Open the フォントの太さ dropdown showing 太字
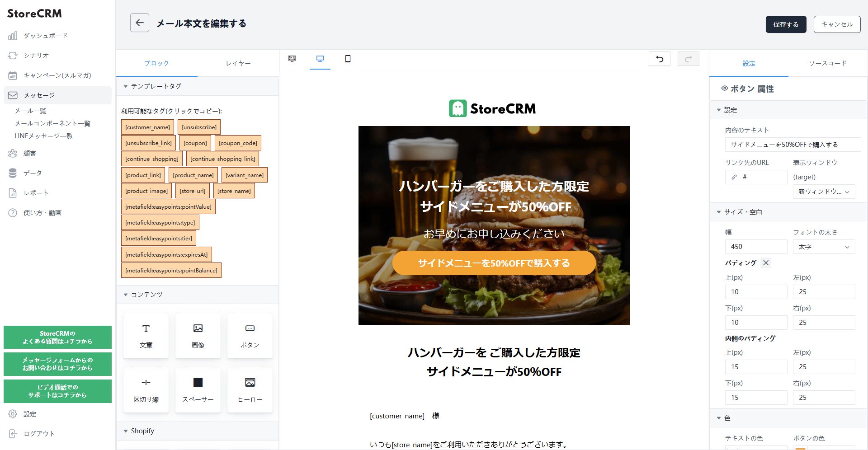868x450 pixels. pos(824,247)
